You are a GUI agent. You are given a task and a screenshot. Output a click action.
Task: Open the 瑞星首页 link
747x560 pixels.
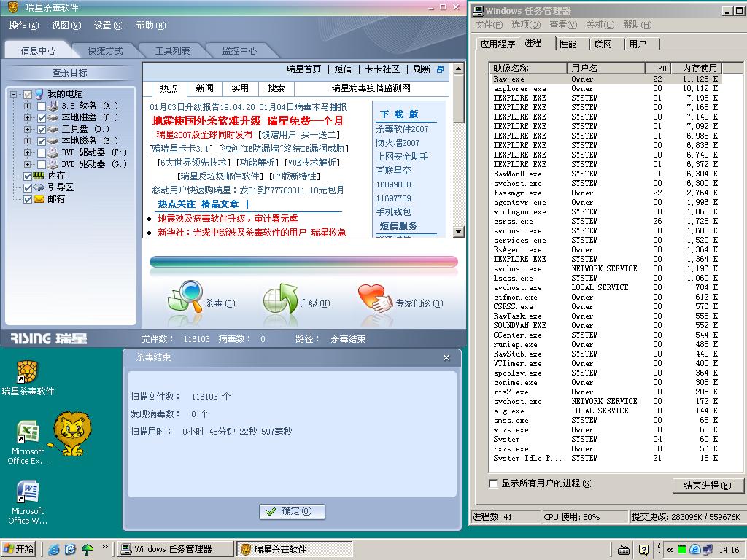click(x=304, y=69)
